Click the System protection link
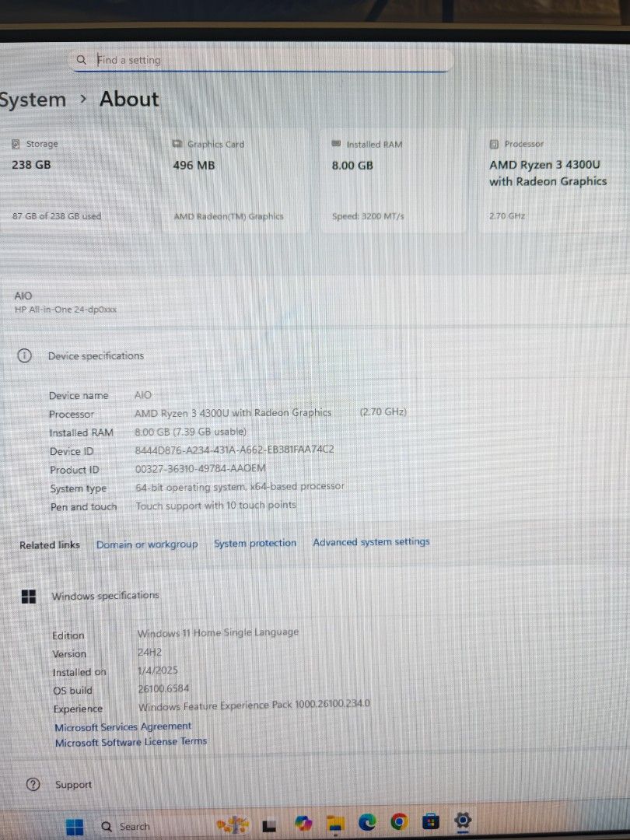630x840 pixels. click(255, 543)
